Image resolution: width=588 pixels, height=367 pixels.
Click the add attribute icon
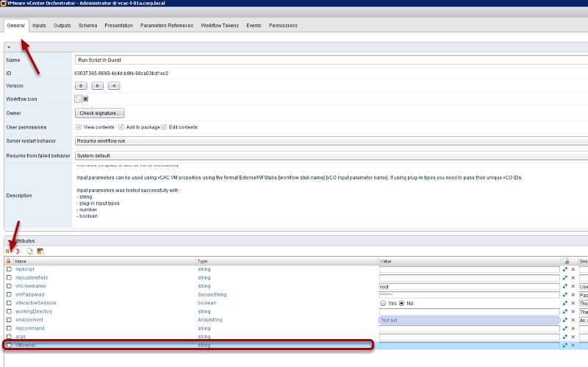8,251
